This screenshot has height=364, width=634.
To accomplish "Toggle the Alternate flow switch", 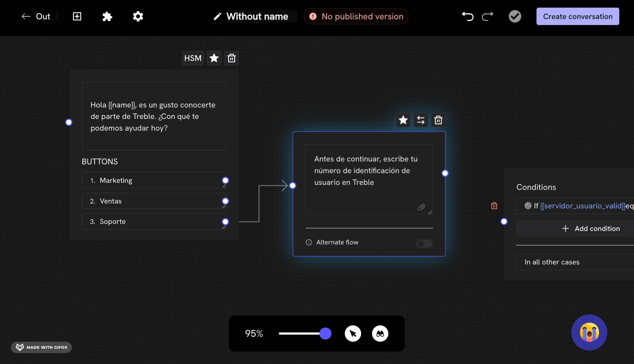I will pos(424,243).
